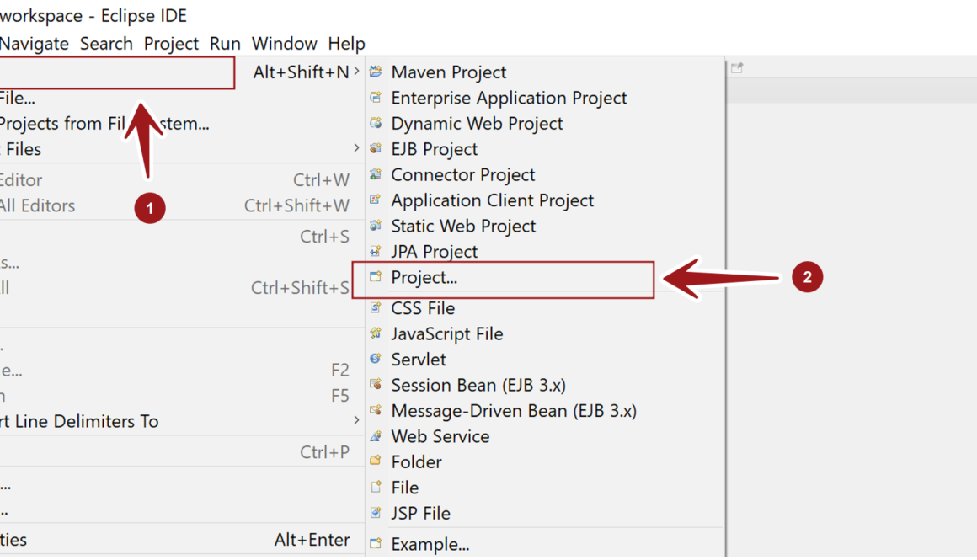Screen dimensions: 977x560
Task: Select the Project... wizard entry
Action: pyautogui.click(x=424, y=278)
